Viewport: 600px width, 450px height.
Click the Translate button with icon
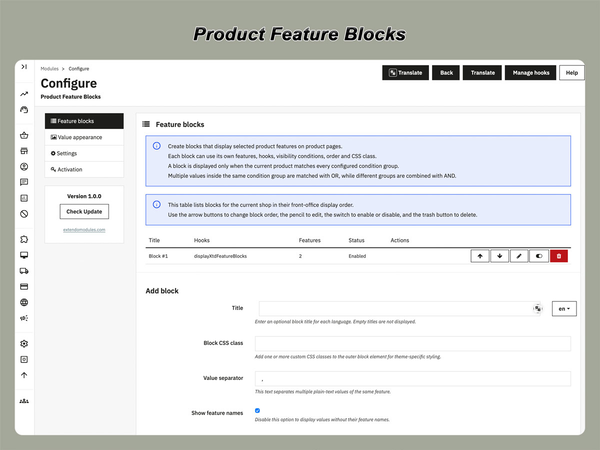(x=405, y=73)
